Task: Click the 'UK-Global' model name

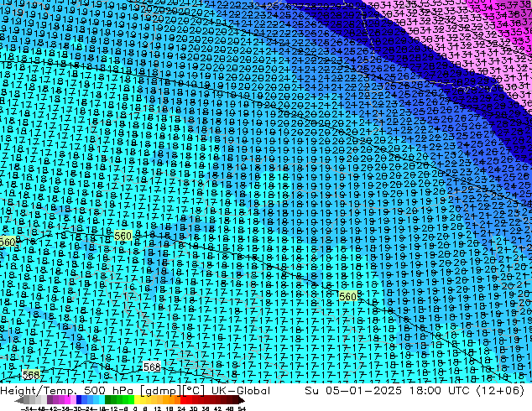Action: (x=241, y=391)
